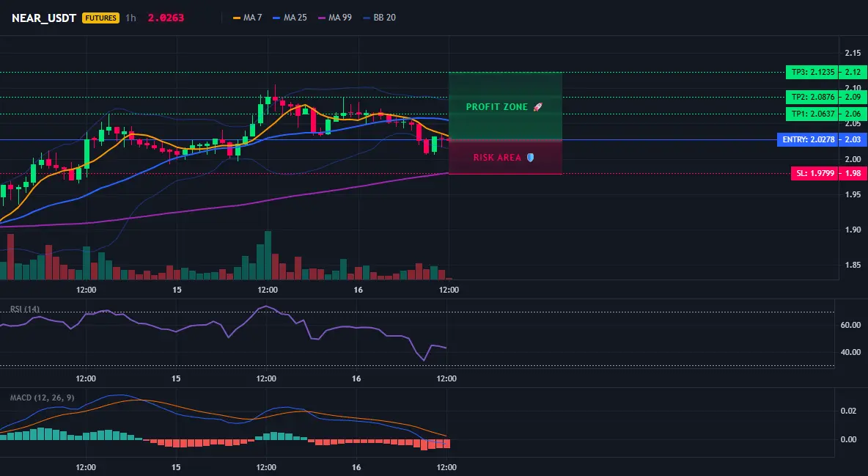The height and width of the screenshot is (476, 868).
Task: Click the 0.00 MACD axis value
Action: [x=849, y=440]
